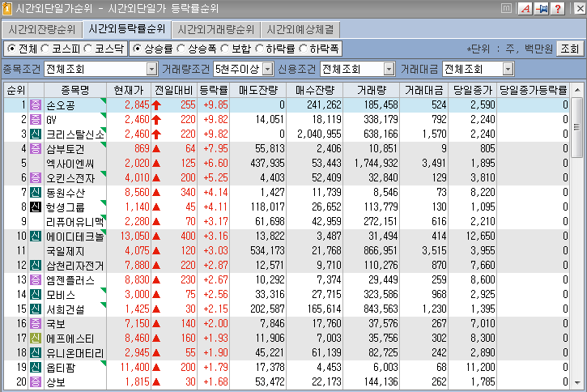The image size is (587, 392).
Task: Select the 하락폭 radio button
Action: tap(303, 49)
